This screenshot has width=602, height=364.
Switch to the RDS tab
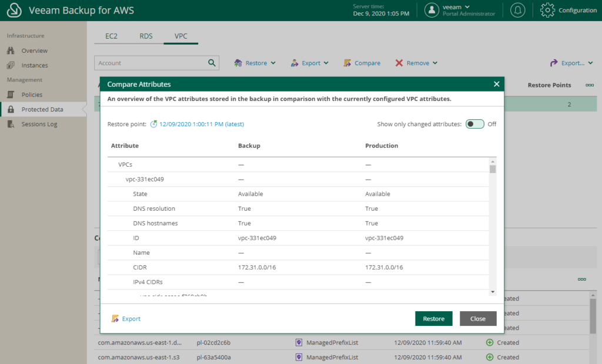point(146,36)
